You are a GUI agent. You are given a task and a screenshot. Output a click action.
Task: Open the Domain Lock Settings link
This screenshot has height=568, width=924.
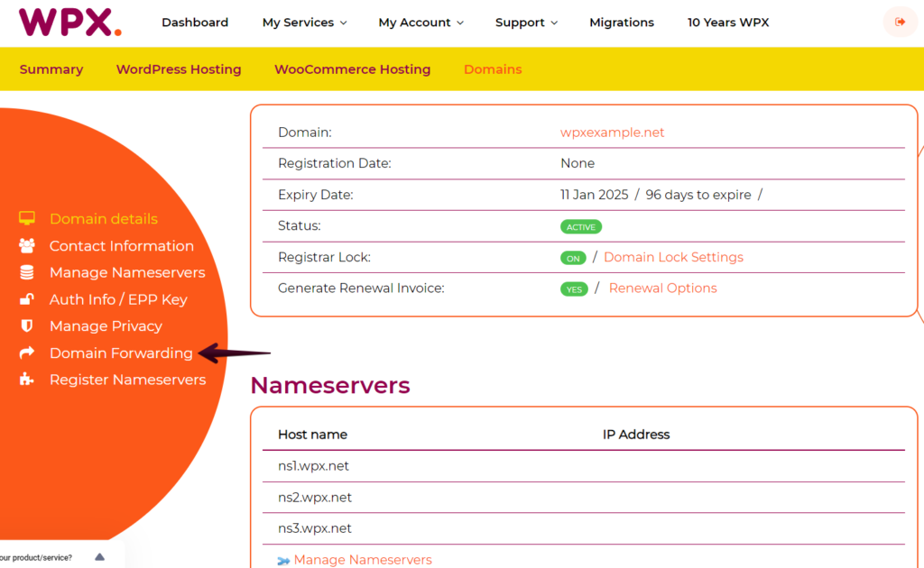click(x=673, y=257)
